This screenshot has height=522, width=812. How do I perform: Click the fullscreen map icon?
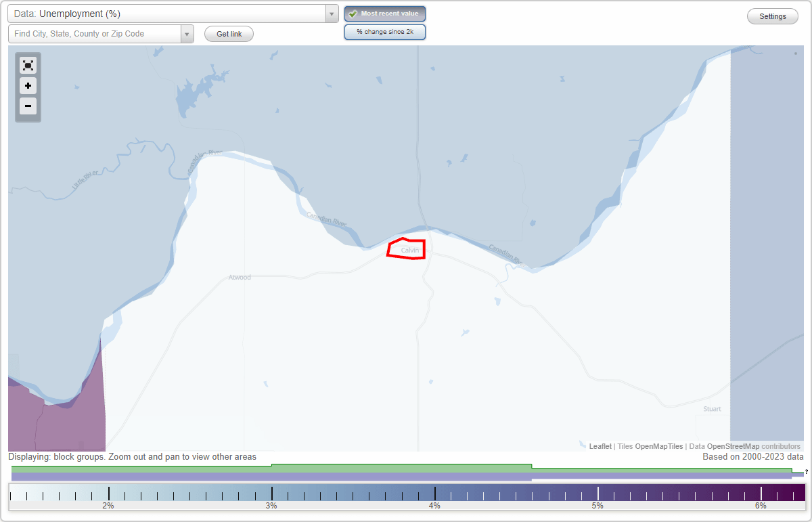(x=28, y=66)
